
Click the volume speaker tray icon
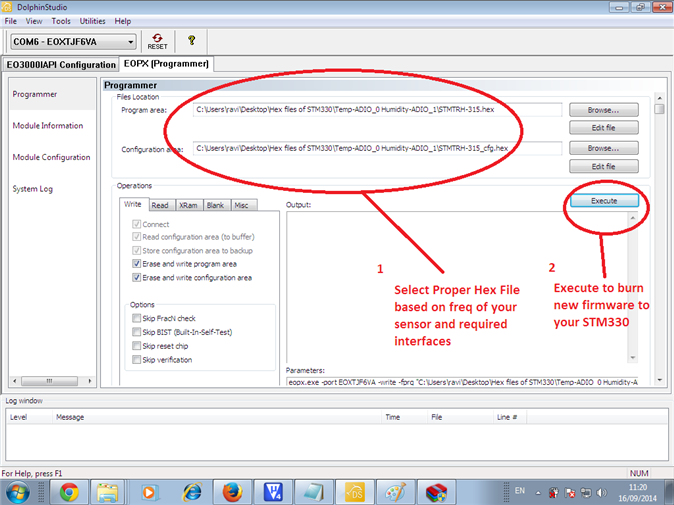602,493
